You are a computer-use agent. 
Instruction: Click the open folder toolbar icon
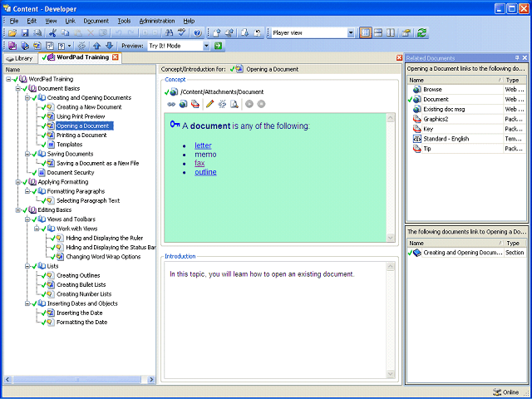tap(12, 33)
